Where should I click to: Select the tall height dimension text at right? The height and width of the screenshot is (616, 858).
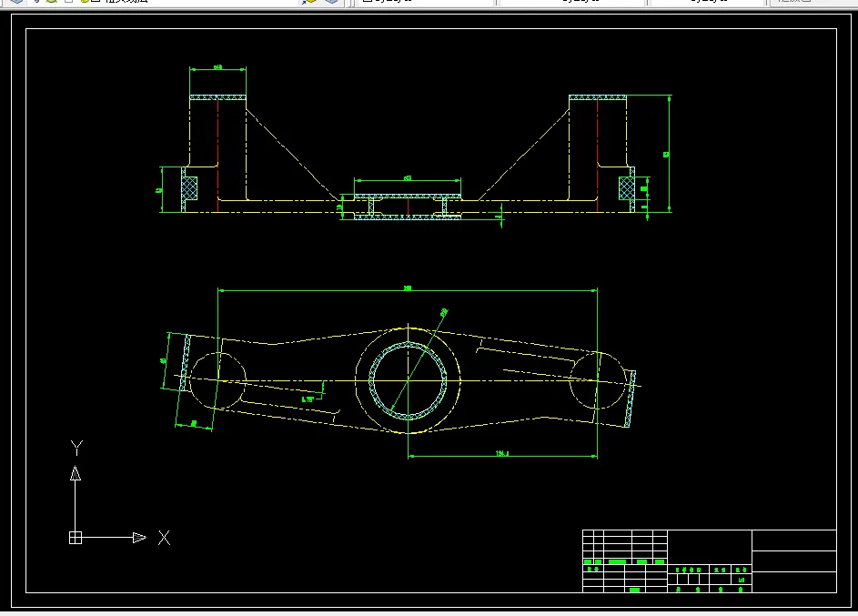666,155
